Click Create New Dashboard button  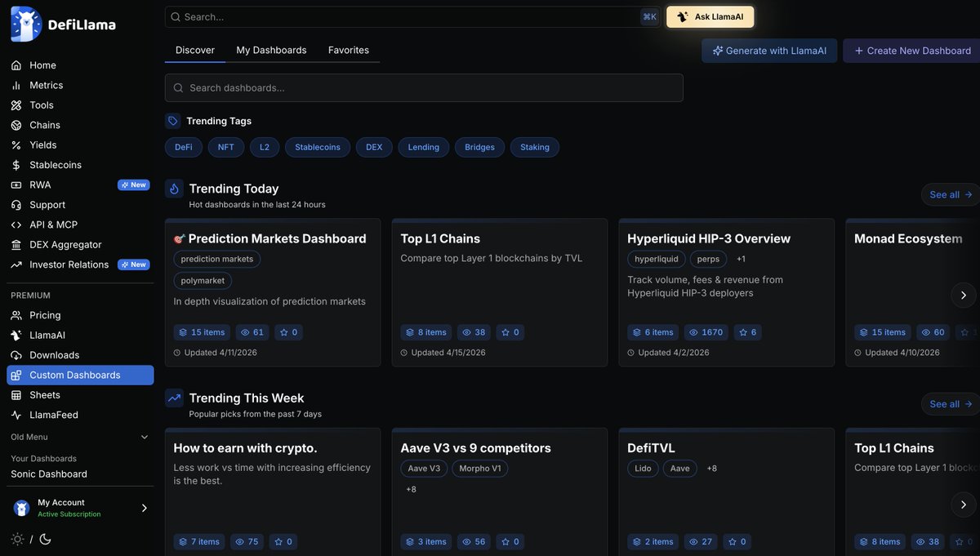912,51
